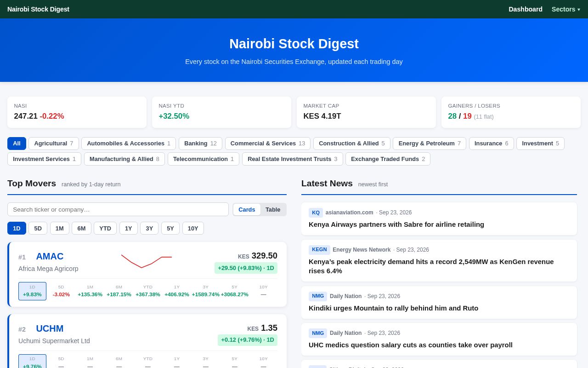
Task: Go to the Dashboard nav link
Action: click(x=525, y=9)
